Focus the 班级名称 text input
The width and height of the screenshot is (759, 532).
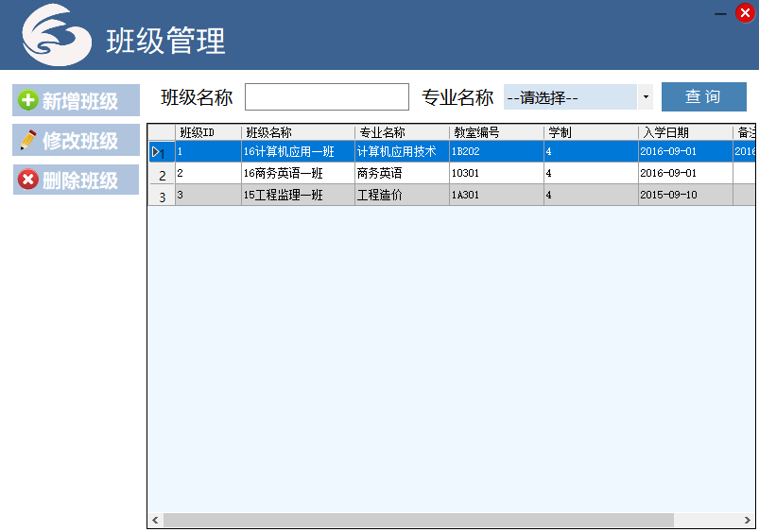pyautogui.click(x=327, y=96)
